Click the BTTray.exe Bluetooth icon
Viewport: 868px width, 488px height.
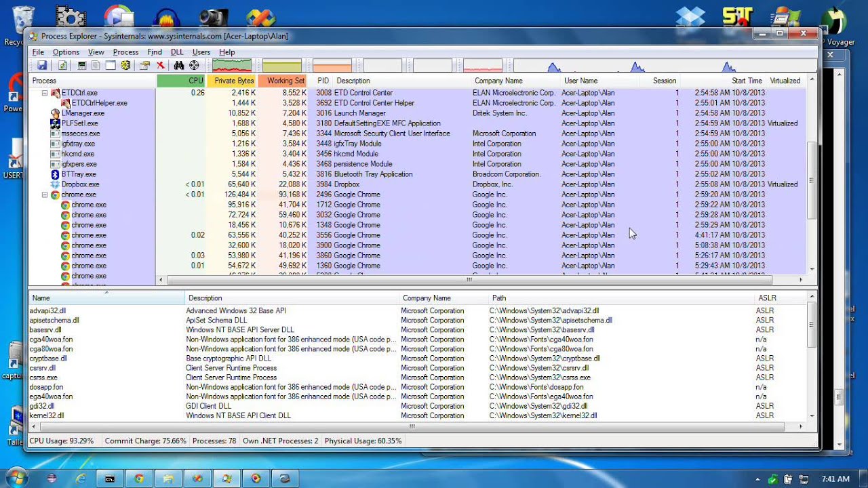[x=56, y=174]
